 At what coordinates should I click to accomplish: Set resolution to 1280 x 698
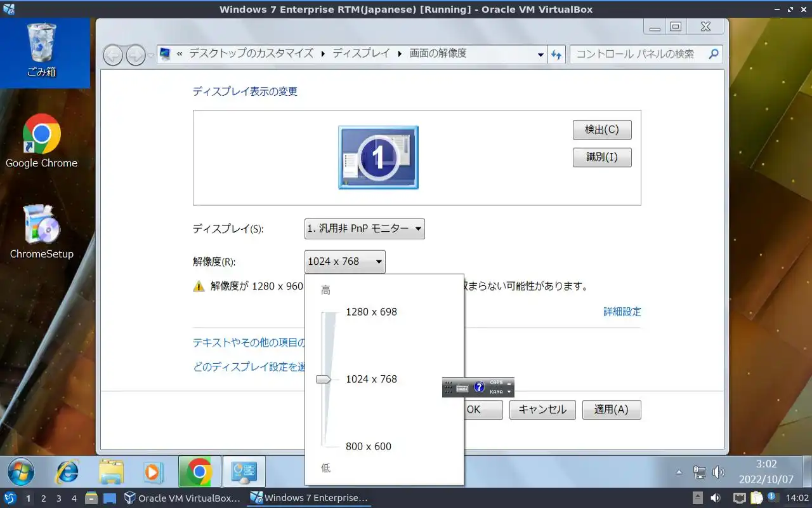coord(371,312)
